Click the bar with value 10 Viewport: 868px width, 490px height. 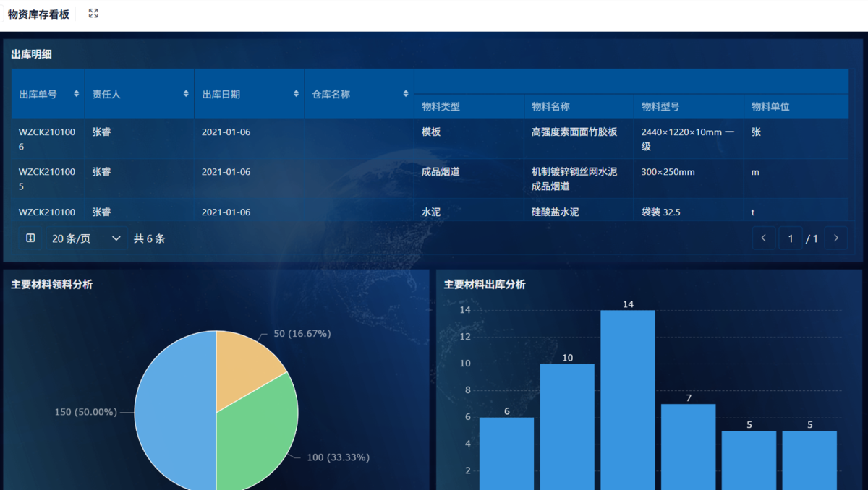(x=567, y=426)
